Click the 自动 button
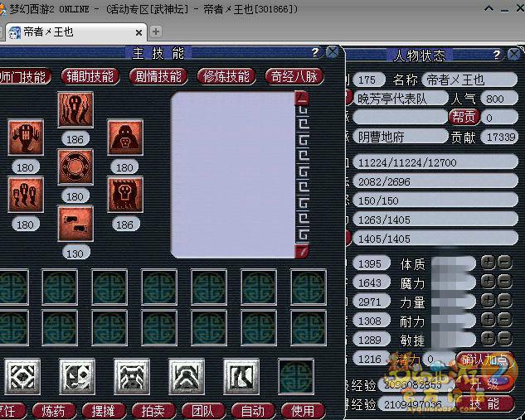The width and height of the screenshot is (525, 420). 254,411
